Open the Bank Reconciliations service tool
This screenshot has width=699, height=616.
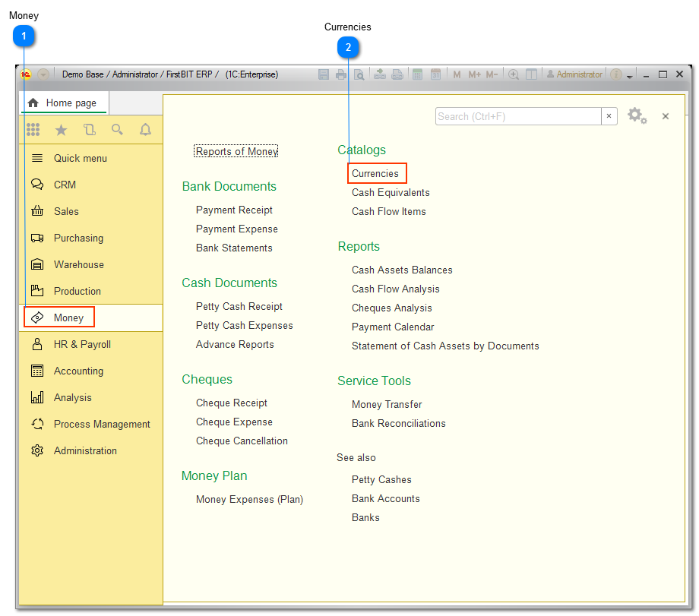[398, 423]
